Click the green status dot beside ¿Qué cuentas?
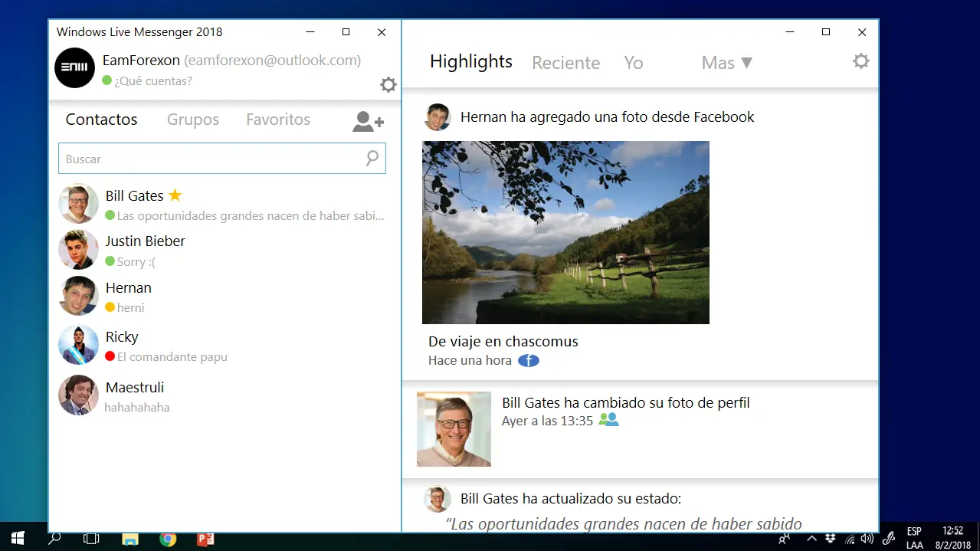The image size is (980, 551). 107,80
